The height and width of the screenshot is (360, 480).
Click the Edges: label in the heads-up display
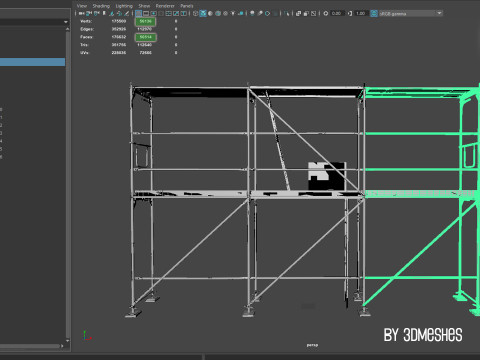[x=87, y=29]
